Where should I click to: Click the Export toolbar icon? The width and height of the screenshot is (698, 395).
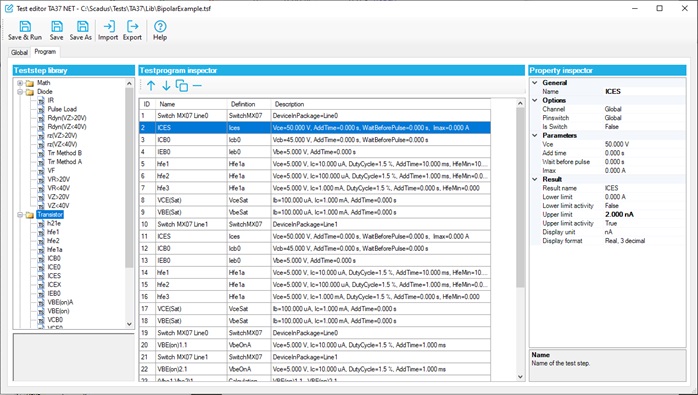pos(132,30)
